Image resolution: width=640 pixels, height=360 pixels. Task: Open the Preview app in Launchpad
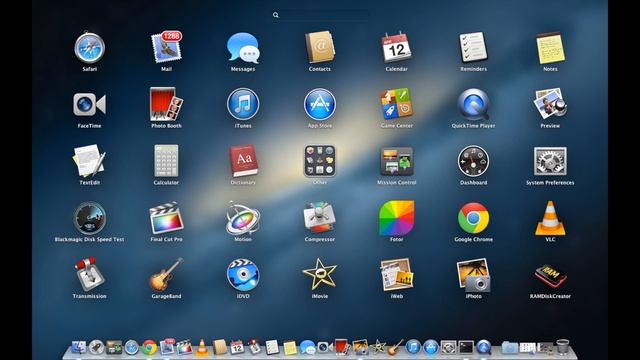pos(550,104)
